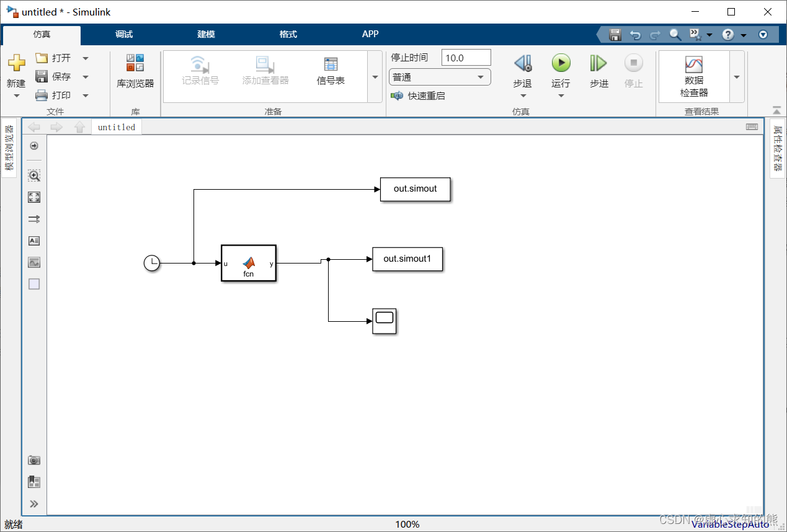
Task: Click the screenshot camera icon in the sidebar
Action: tap(34, 460)
